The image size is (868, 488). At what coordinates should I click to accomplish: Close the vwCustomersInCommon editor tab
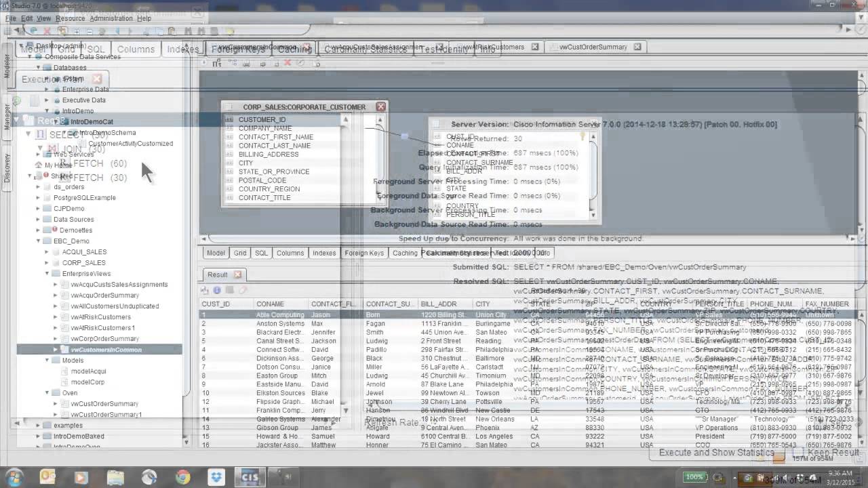pyautogui.click(x=307, y=47)
